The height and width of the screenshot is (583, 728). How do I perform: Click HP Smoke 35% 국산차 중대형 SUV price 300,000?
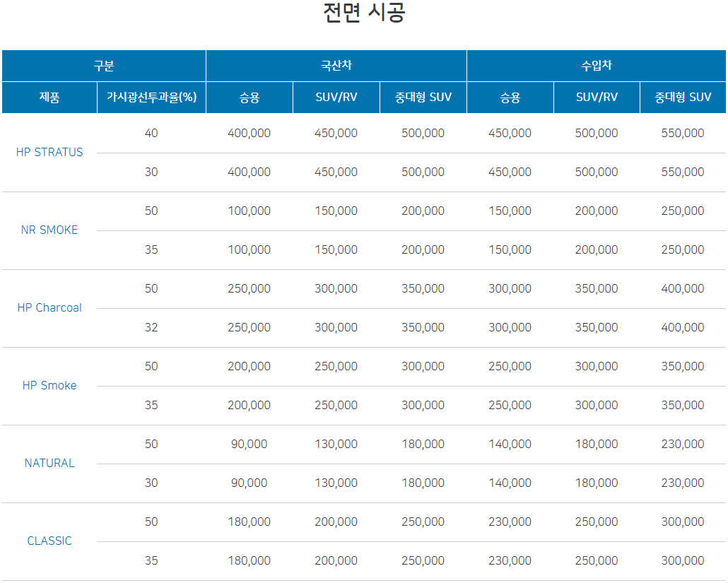pos(423,405)
